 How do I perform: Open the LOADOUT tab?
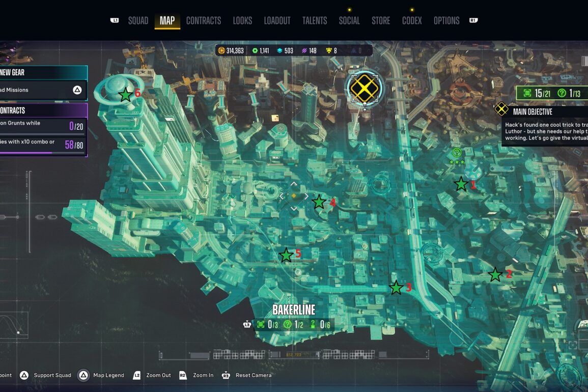pos(277,21)
